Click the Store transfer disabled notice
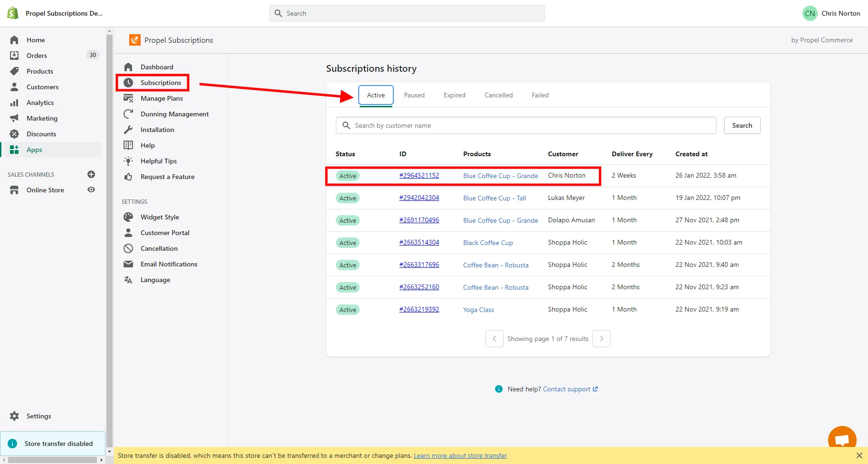This screenshot has width=868, height=464. tap(53, 444)
